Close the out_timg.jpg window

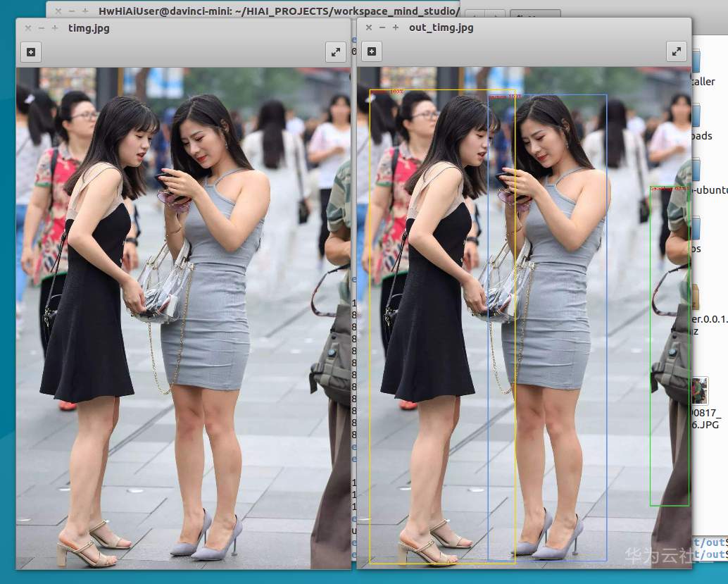[x=369, y=28]
